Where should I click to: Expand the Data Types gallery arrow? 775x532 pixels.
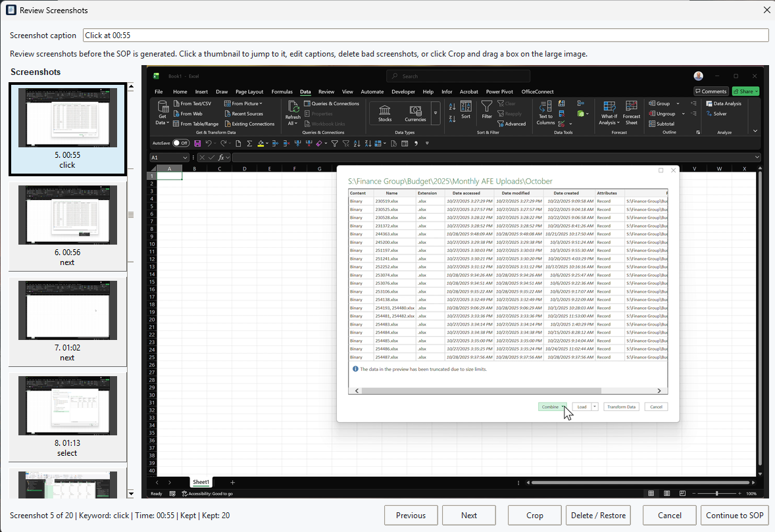[x=436, y=113]
